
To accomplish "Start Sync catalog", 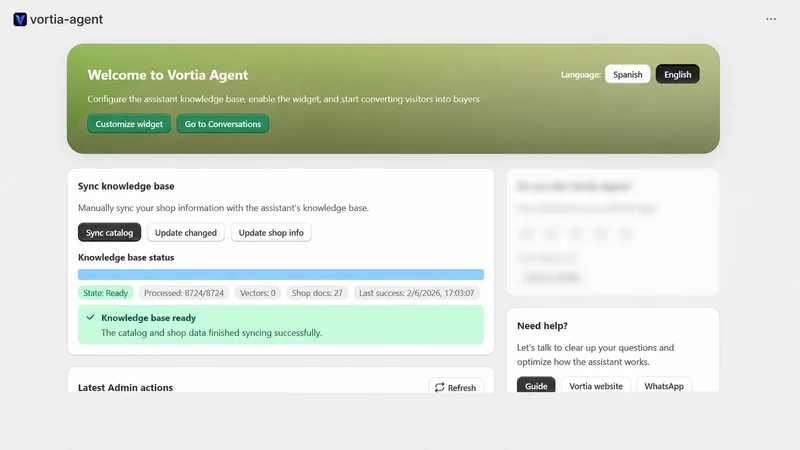I will coord(109,233).
